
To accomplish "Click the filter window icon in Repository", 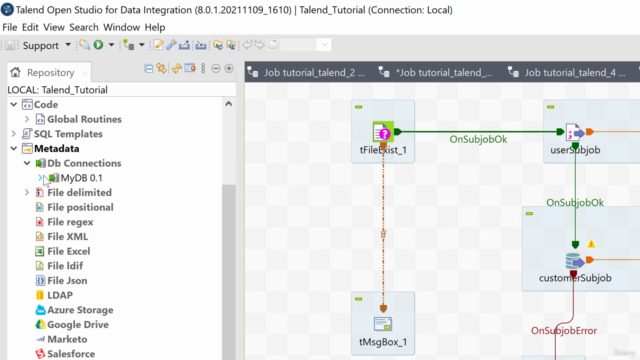I will click(x=190, y=68).
